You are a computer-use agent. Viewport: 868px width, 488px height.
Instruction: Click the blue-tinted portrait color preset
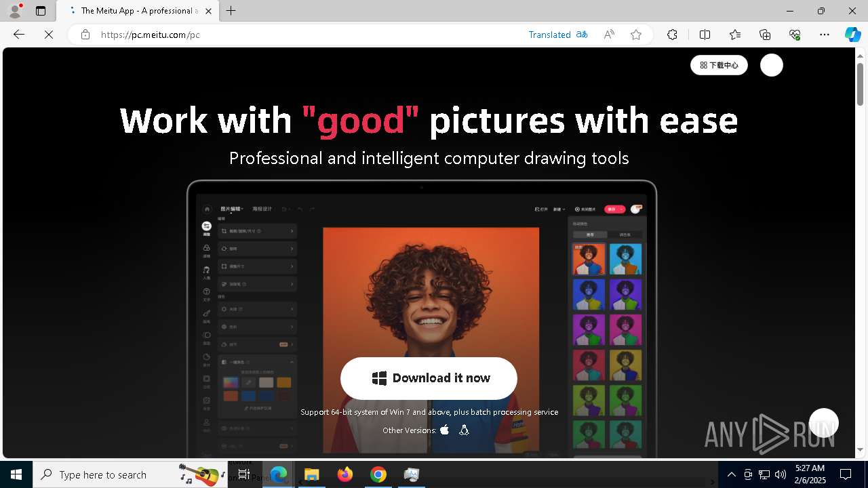625,260
